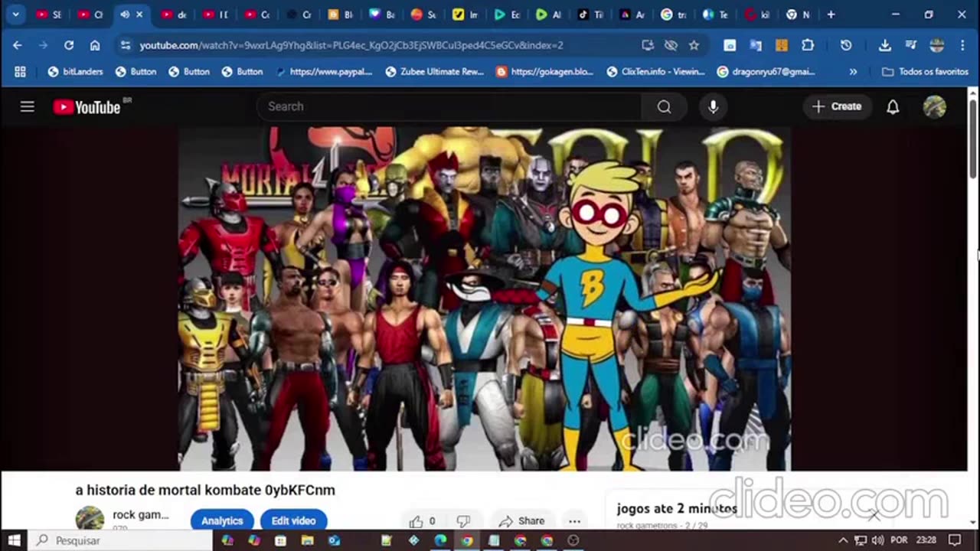This screenshot has height=551, width=980.
Task: Open the Chrome three-dot menu
Action: point(962,45)
